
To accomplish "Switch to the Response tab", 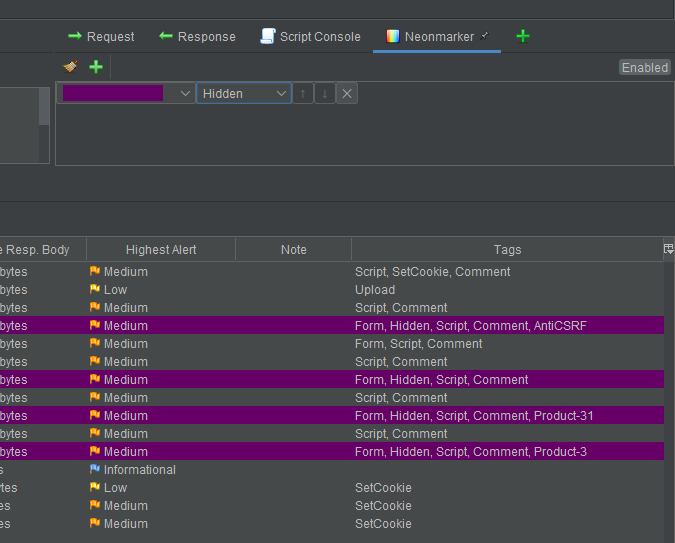I will point(197,36).
